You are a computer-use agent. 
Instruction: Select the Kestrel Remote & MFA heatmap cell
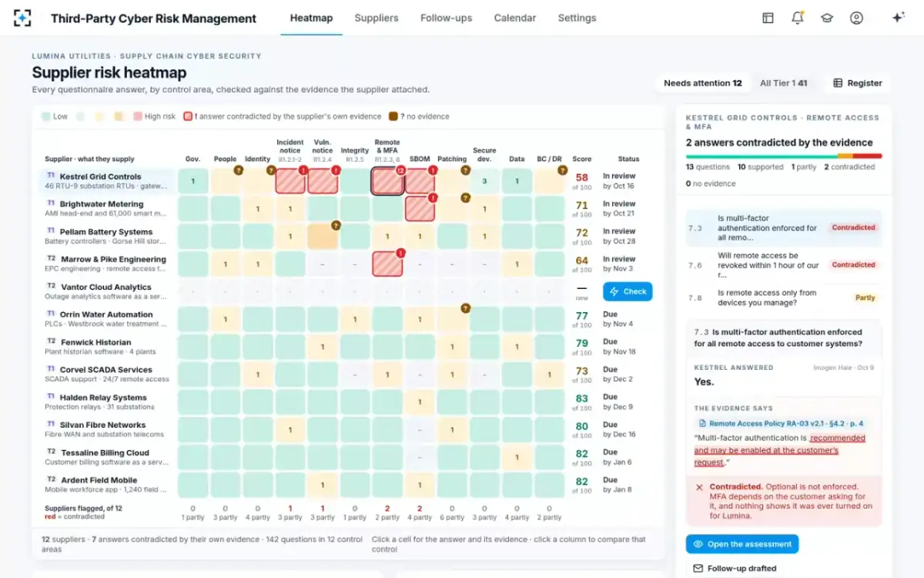coord(387,181)
